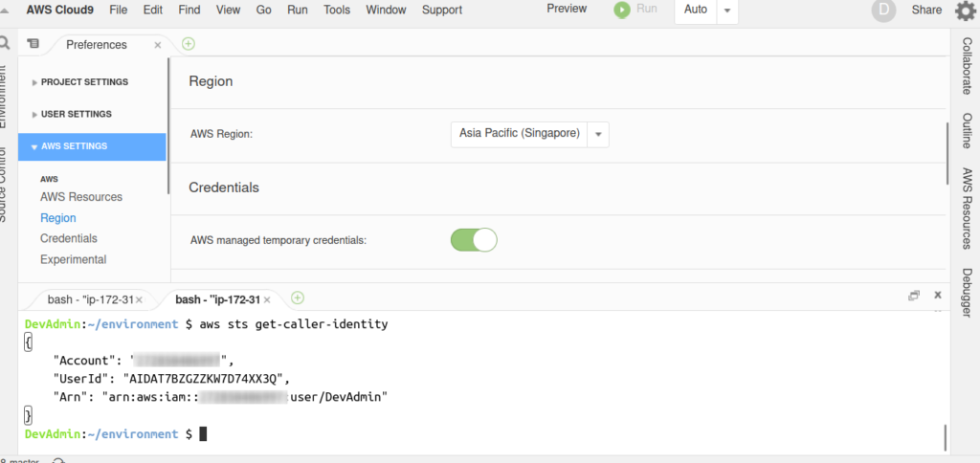Maximize the terminal panel icon

point(914,295)
